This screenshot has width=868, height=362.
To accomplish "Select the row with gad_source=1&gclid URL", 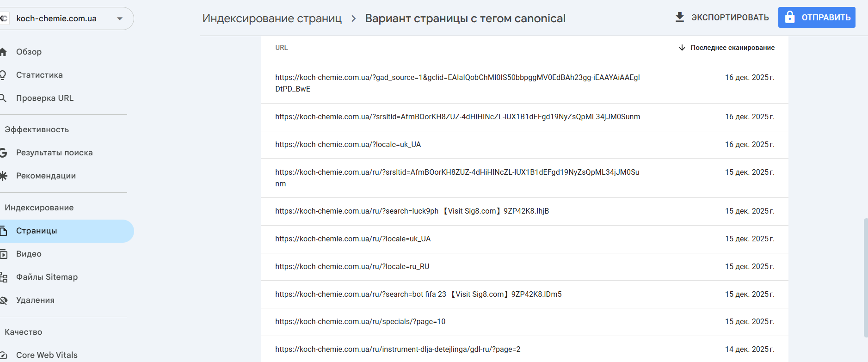I will (x=525, y=83).
